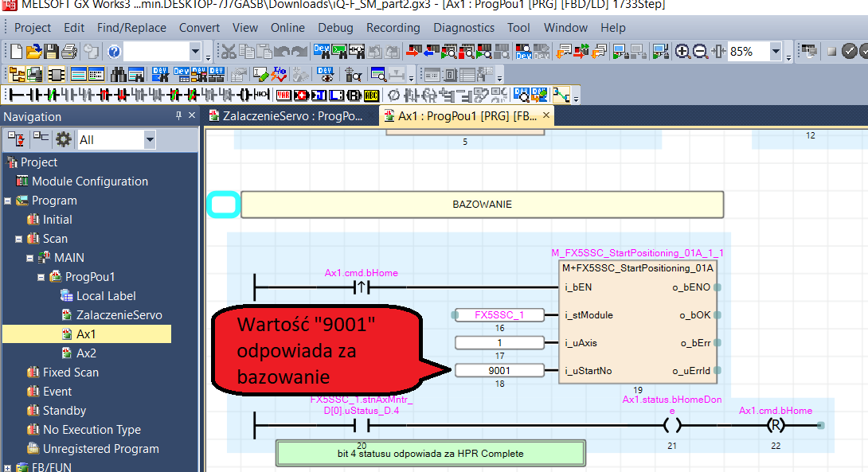Close the Ax1 ProgPou1 tab
868x472 pixels.
545,115
